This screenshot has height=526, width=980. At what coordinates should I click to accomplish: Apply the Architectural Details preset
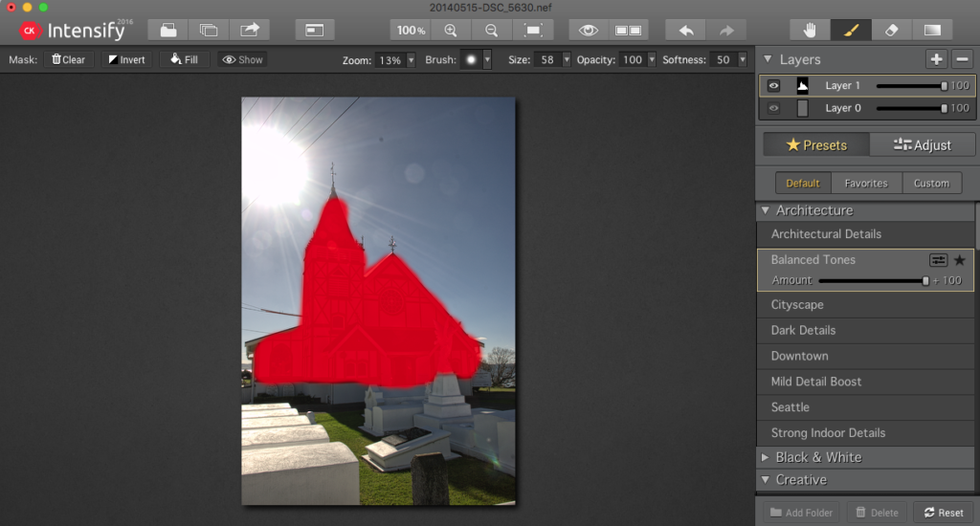(x=865, y=234)
